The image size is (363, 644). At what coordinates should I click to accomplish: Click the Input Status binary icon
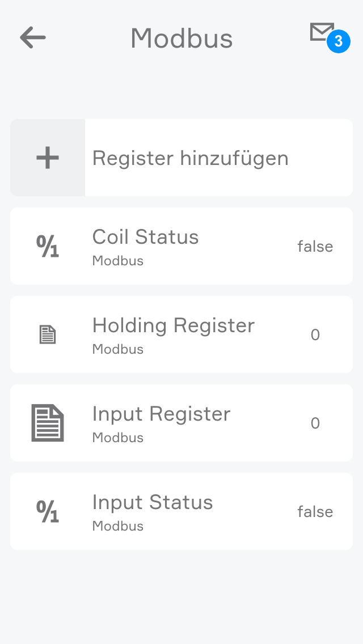[48, 511]
